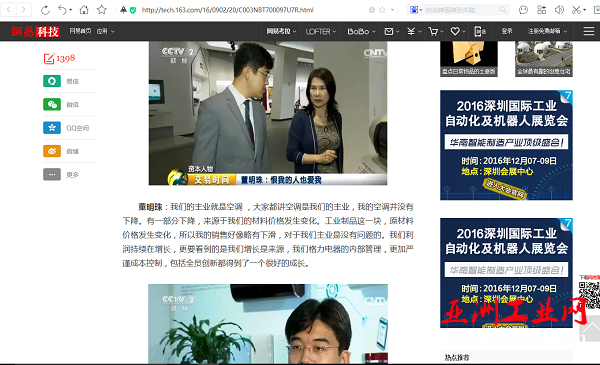Expand the LOFTER dropdown

[x=321, y=31]
